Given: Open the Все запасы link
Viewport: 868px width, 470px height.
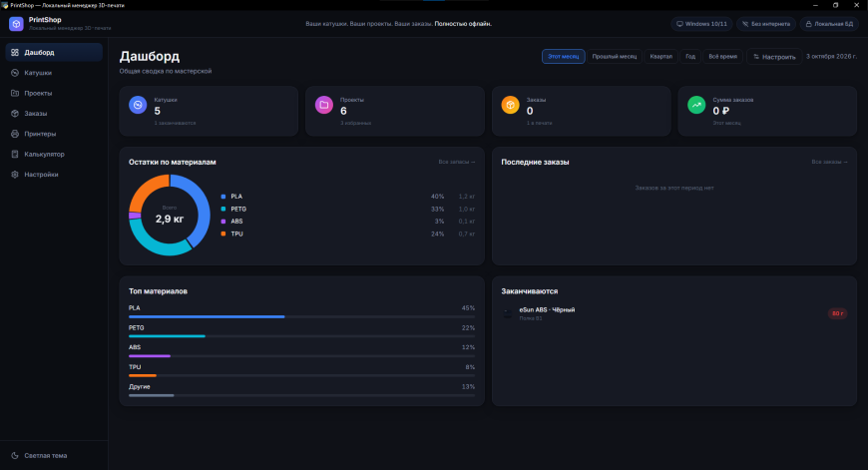Looking at the screenshot, I should 457,163.
